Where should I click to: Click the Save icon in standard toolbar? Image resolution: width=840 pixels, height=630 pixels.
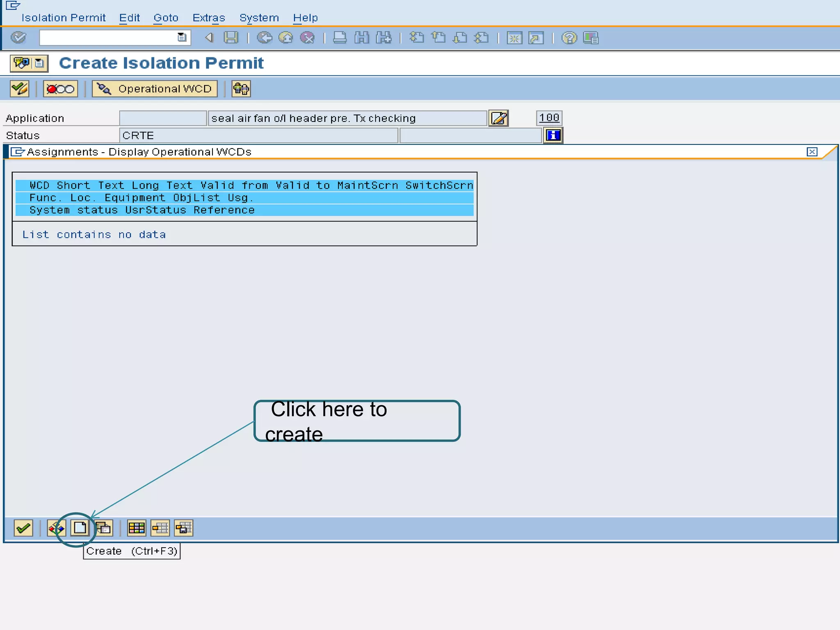[231, 38]
